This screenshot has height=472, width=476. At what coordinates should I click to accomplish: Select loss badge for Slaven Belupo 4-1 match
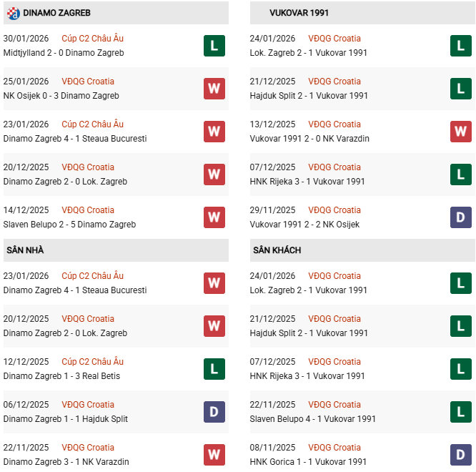tap(461, 412)
